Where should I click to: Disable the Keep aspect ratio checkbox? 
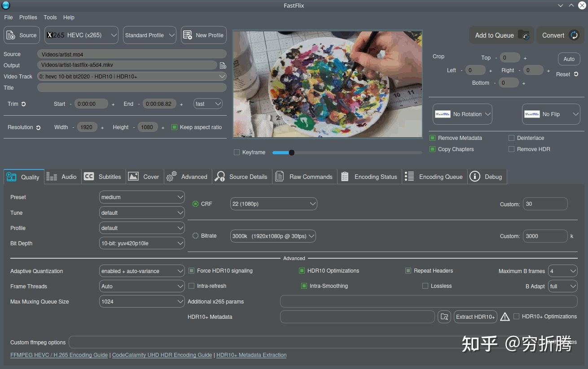point(175,127)
